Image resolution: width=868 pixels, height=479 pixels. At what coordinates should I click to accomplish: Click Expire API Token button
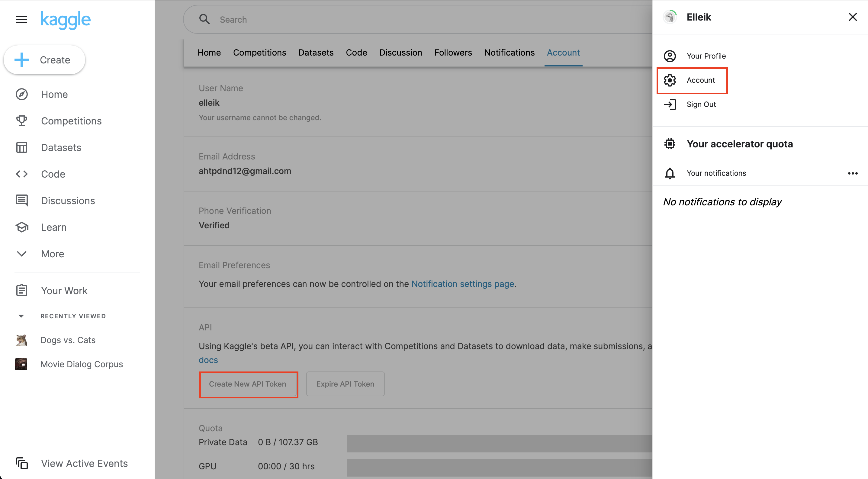click(x=345, y=384)
